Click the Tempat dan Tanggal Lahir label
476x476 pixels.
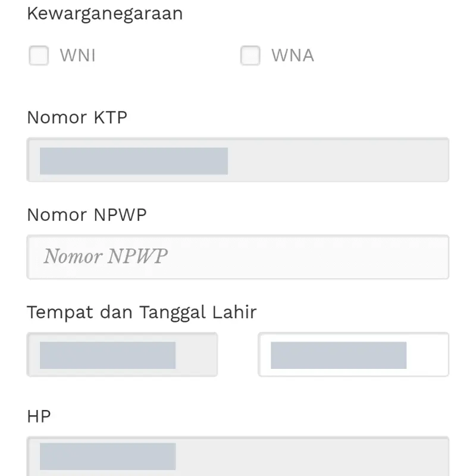(x=142, y=312)
